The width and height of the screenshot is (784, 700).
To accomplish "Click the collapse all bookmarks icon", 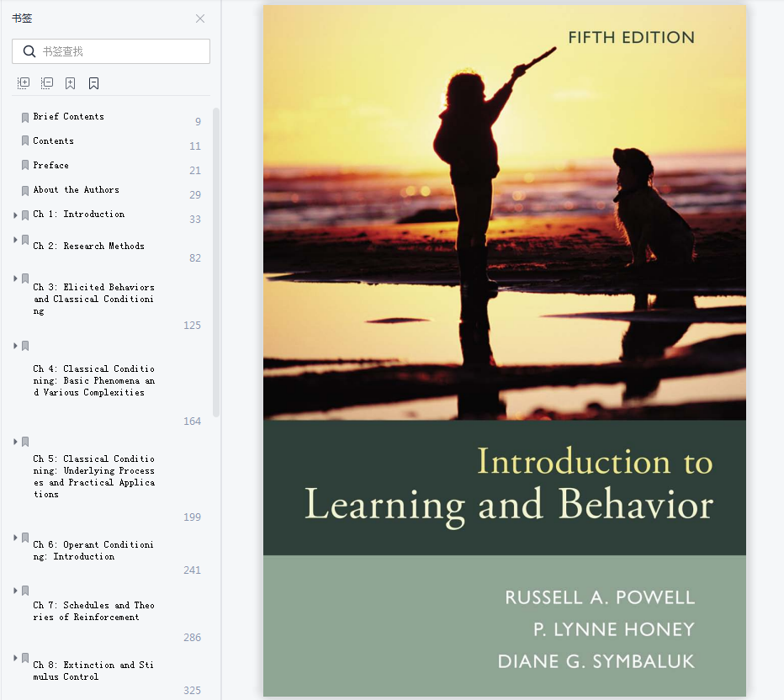I will click(47, 83).
